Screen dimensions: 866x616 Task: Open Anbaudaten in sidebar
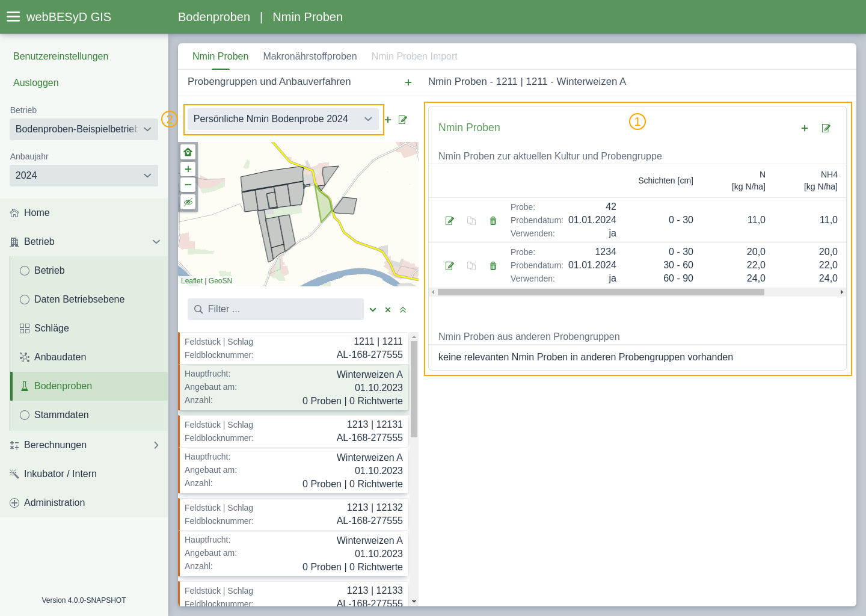[89, 357]
